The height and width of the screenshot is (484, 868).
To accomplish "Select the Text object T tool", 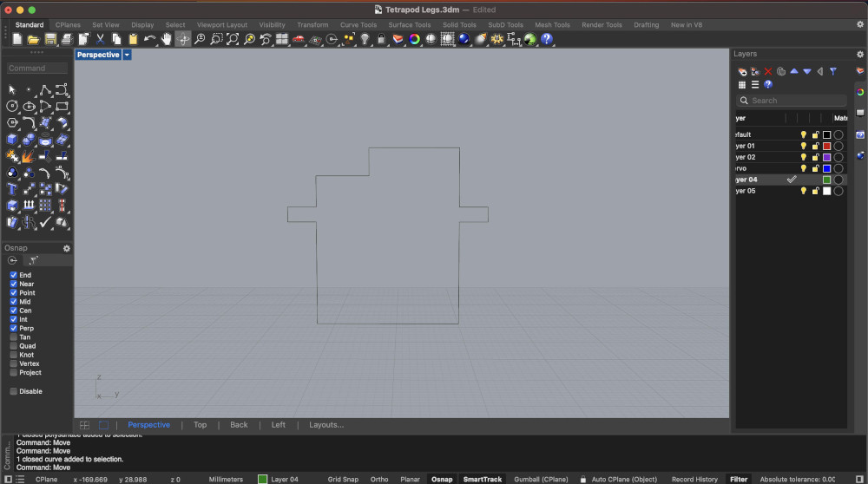I will pyautogui.click(x=12, y=189).
